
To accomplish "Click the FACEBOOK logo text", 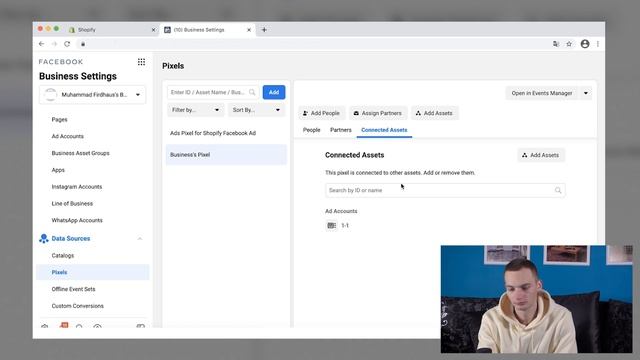I will [61, 62].
